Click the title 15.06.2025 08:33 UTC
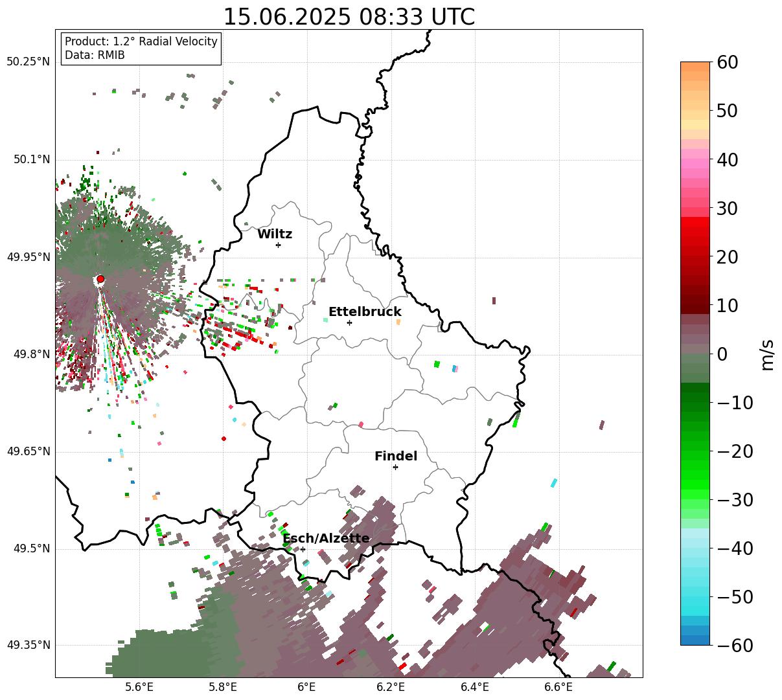The width and height of the screenshot is (782, 700). click(x=349, y=17)
